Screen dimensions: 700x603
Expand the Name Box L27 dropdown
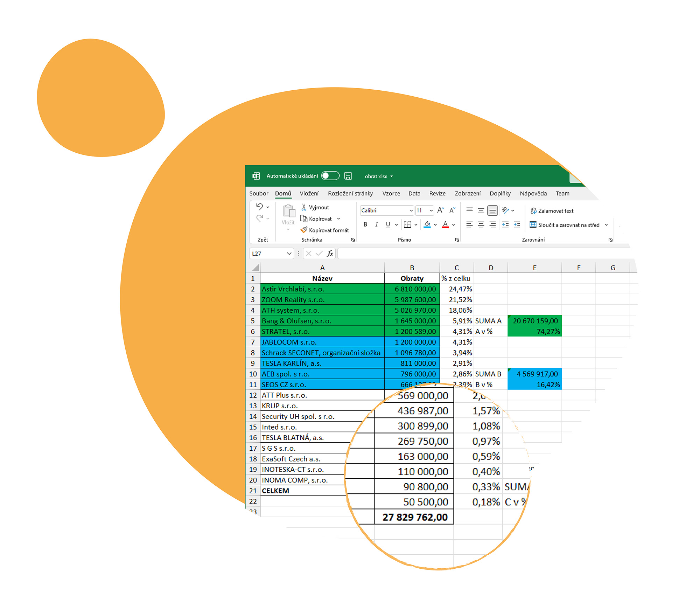289,253
